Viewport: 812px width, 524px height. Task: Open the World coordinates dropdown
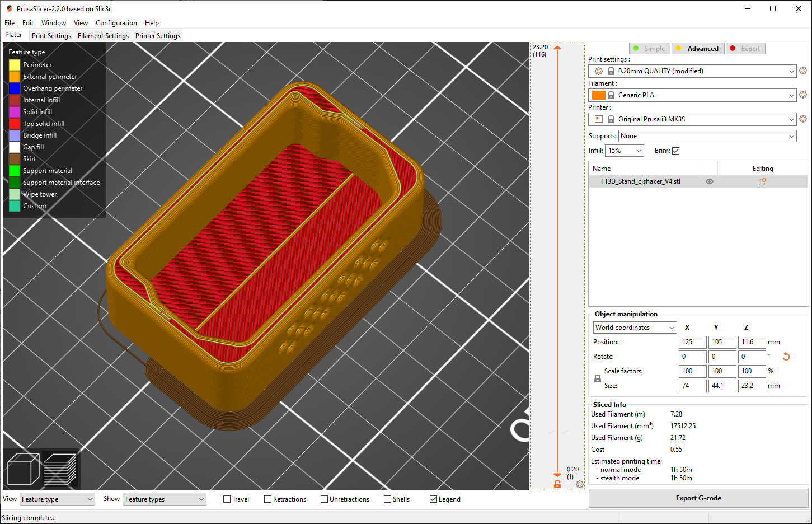[635, 327]
